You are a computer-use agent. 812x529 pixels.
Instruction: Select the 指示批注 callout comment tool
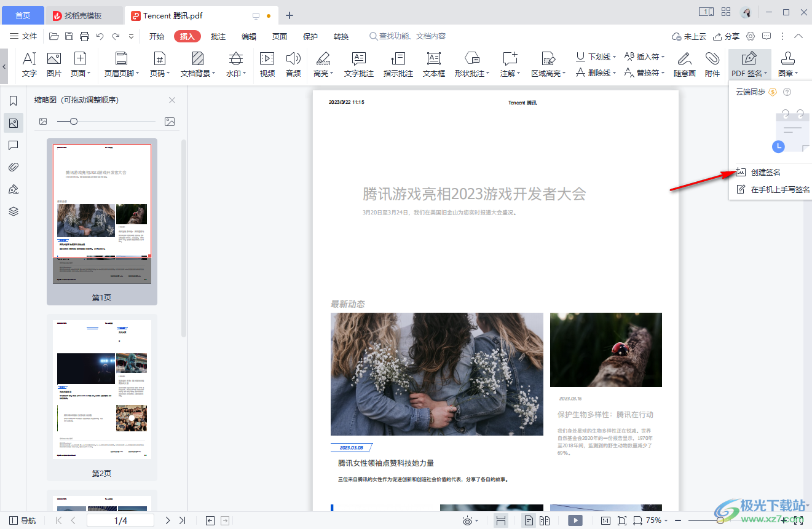398,65
